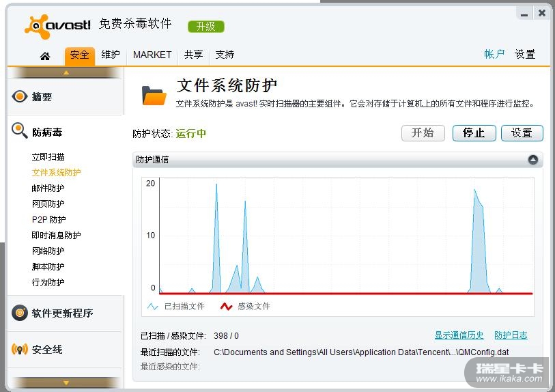Screen dimensions: 555x392
Task: Click the 防病毒 magnifier icon
Action: (x=20, y=130)
